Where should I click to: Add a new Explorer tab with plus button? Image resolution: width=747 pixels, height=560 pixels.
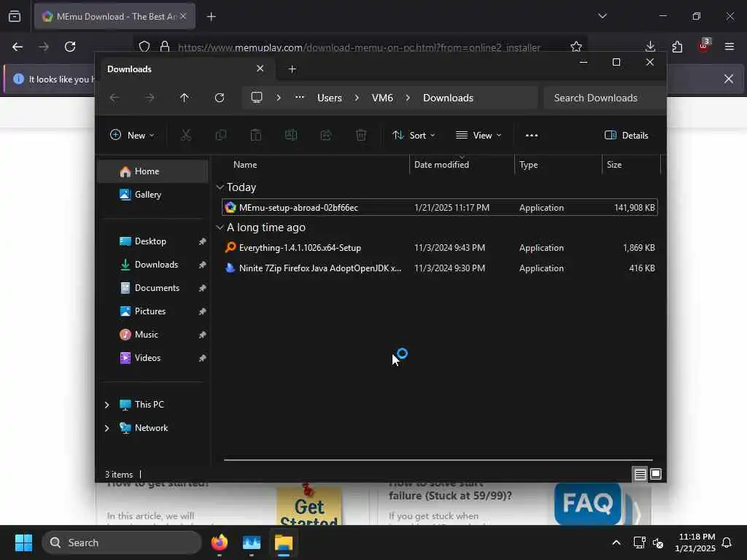[293, 69]
